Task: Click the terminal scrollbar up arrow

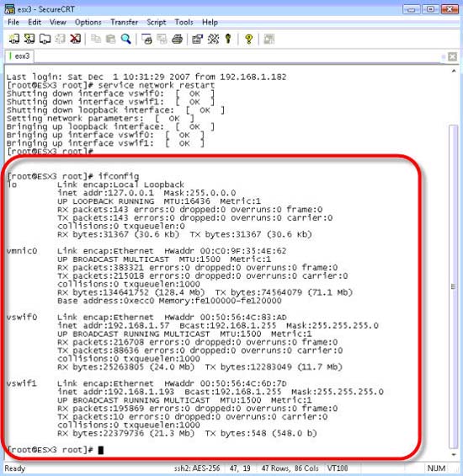Action: pyautogui.click(x=454, y=71)
